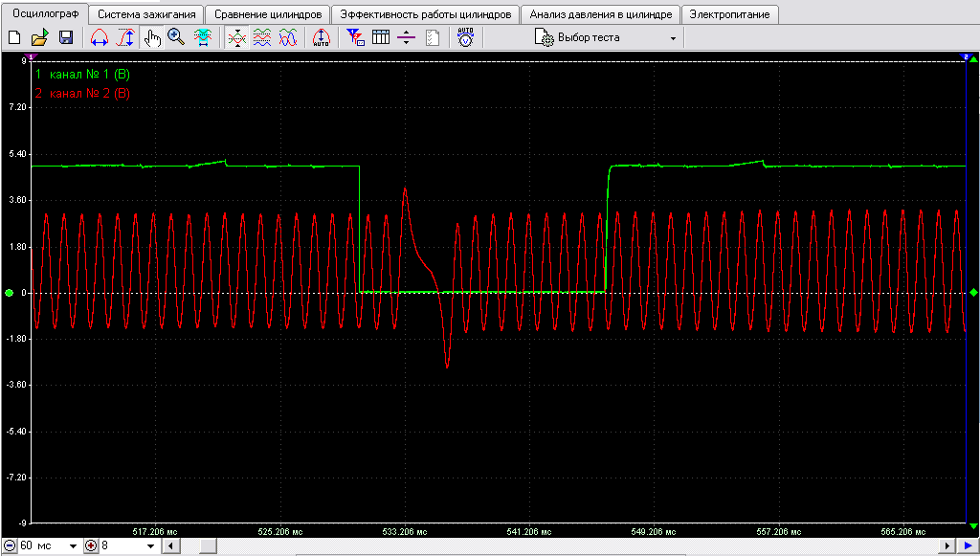Select the horizontal measurement cursor tool
Image resolution: width=980 pixels, height=556 pixels.
(99, 38)
